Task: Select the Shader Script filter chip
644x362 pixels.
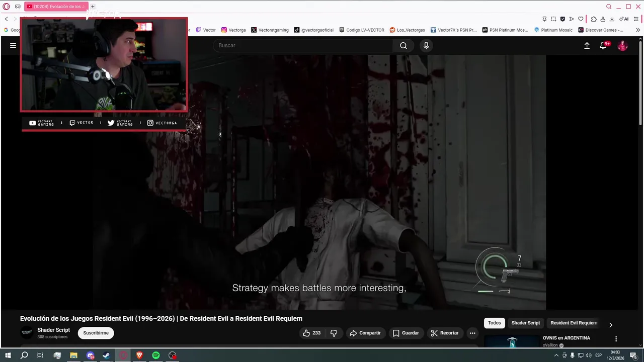Action: click(525, 323)
